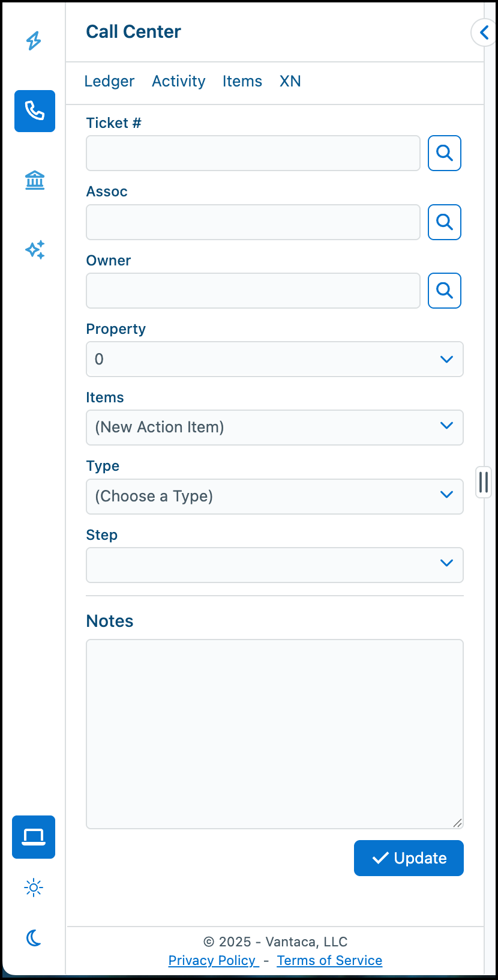Viewport: 498px width, 980px height.
Task: Click the Assoc search magnifier button
Action: (445, 222)
